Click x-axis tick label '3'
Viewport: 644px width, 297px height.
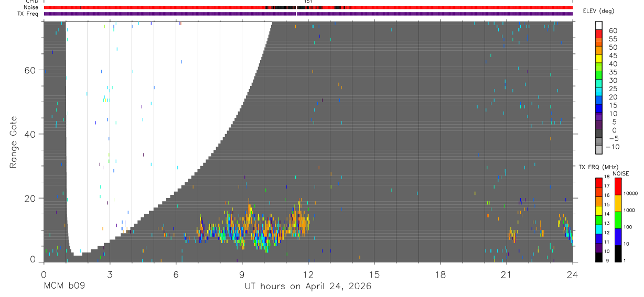pyautogui.click(x=110, y=274)
